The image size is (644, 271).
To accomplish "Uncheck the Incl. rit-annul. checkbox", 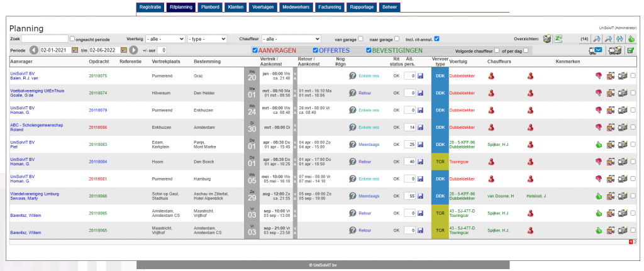I will tap(437, 38).
